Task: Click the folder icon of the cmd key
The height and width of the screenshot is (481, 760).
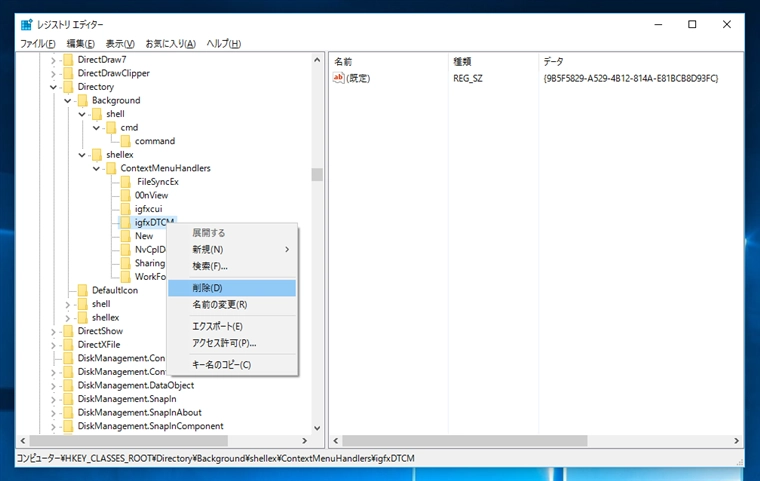Action: click(111, 128)
